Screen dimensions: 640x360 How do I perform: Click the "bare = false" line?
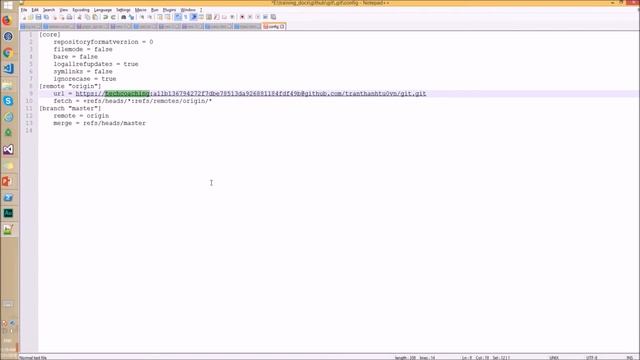[76, 57]
